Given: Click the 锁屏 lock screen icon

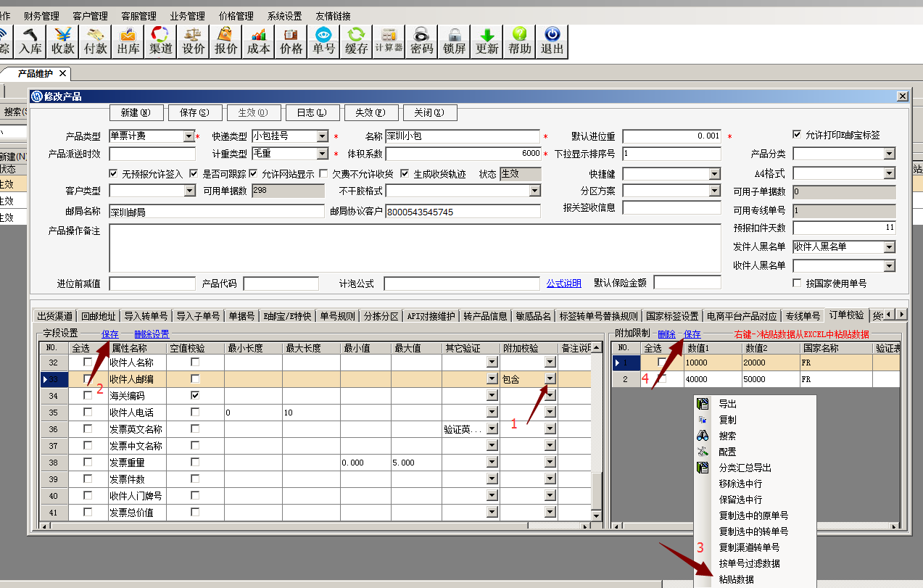Looking at the screenshot, I should (x=454, y=41).
